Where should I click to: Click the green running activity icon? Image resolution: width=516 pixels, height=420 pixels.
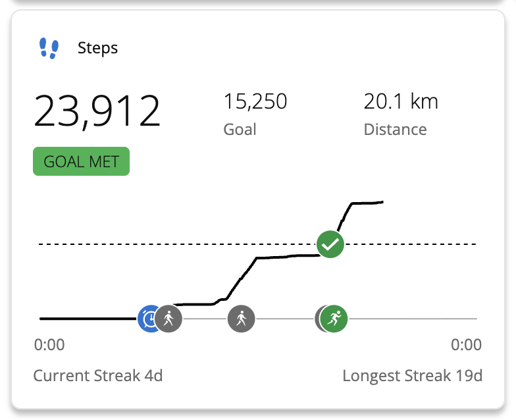pyautogui.click(x=335, y=319)
